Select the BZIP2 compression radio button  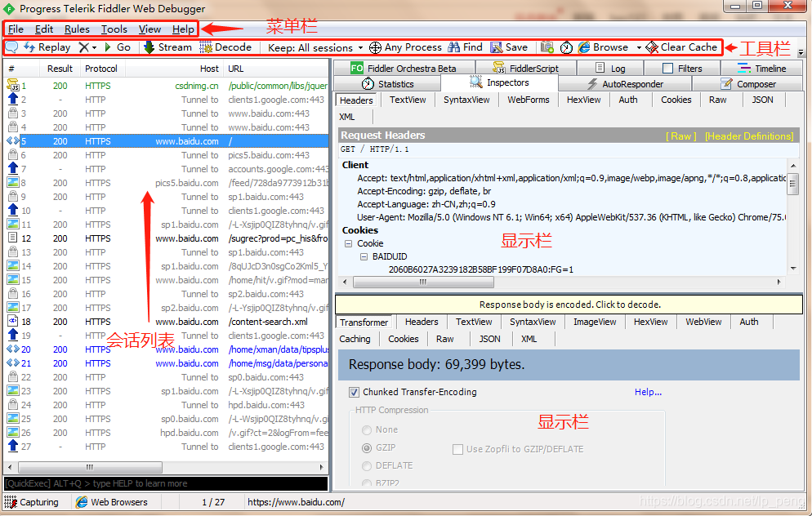(367, 483)
